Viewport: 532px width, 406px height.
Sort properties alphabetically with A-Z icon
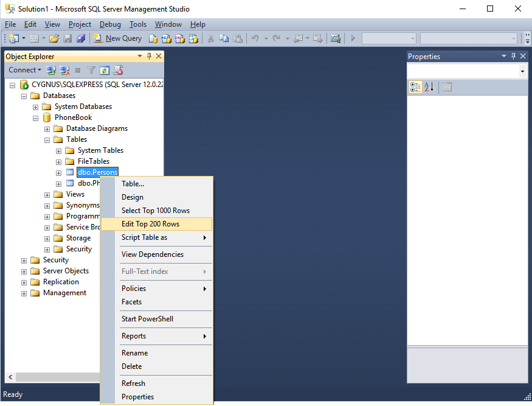tap(429, 87)
